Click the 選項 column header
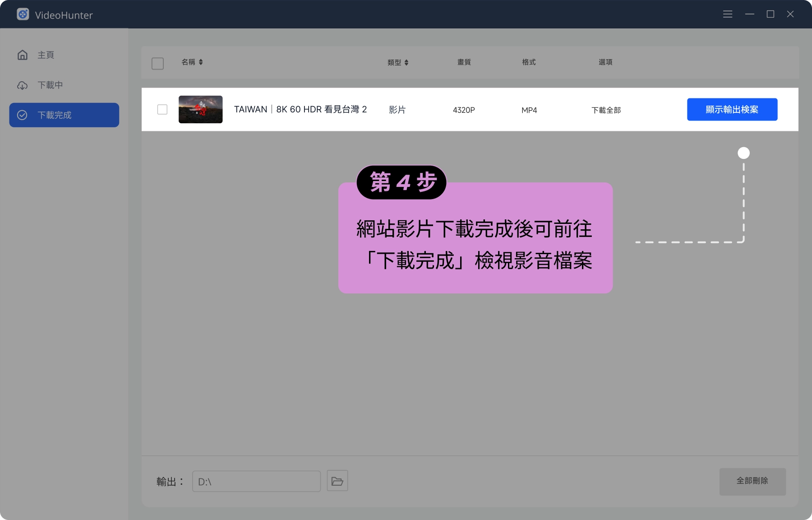Screen dimensions: 812x520 coord(605,62)
